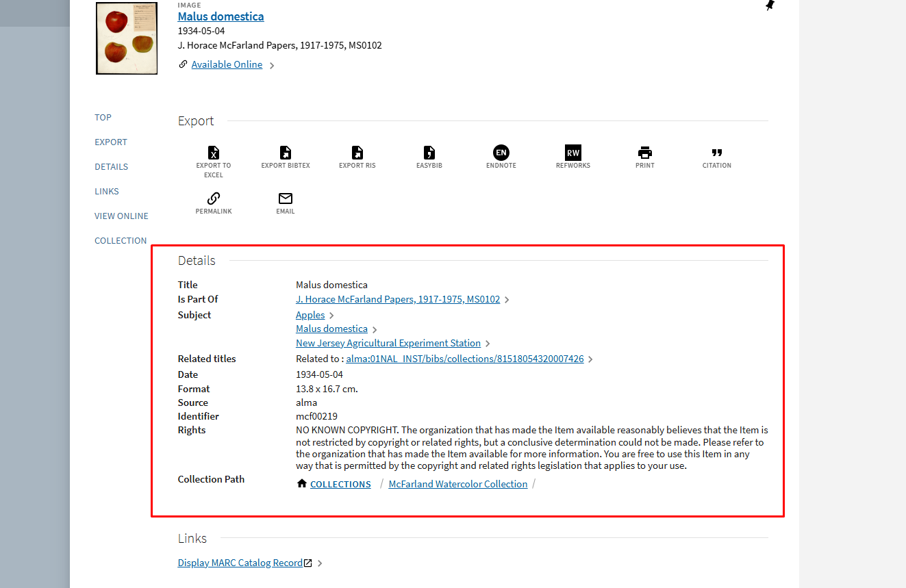
Task: Select DETAILS in the sidebar navigation
Action: pyautogui.click(x=111, y=166)
